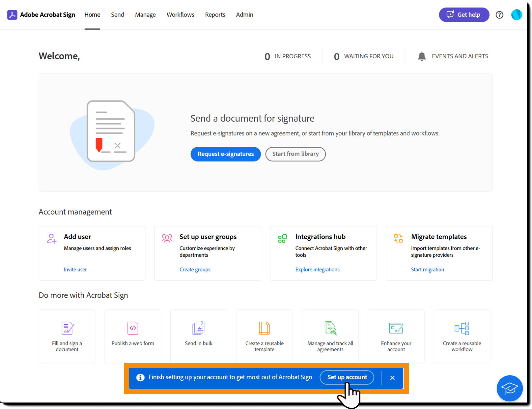
Task: Click the Events and Alerts bell icon
Action: (x=422, y=56)
